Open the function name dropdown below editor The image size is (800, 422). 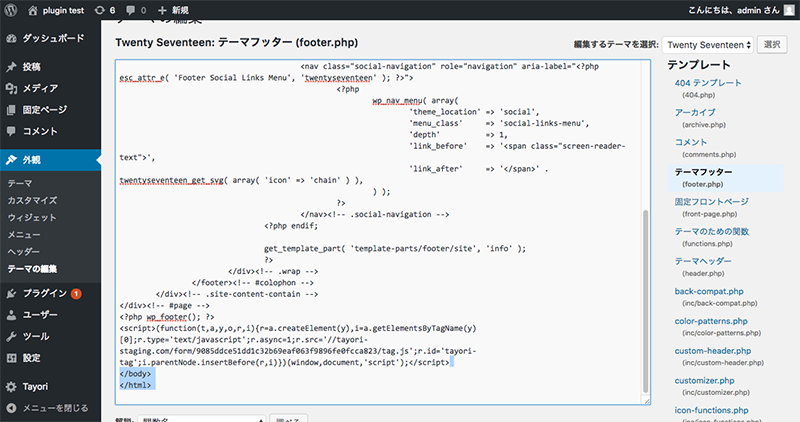(202, 418)
